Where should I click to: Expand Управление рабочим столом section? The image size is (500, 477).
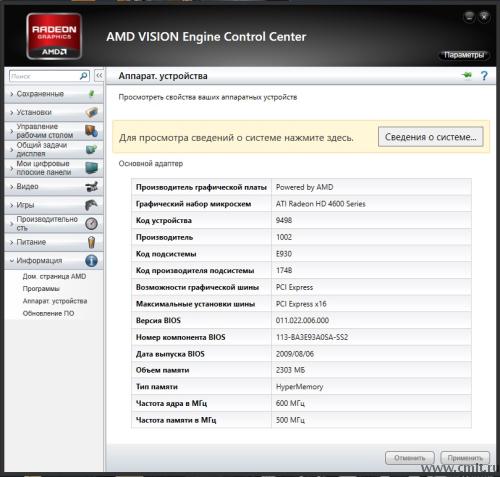(54, 131)
